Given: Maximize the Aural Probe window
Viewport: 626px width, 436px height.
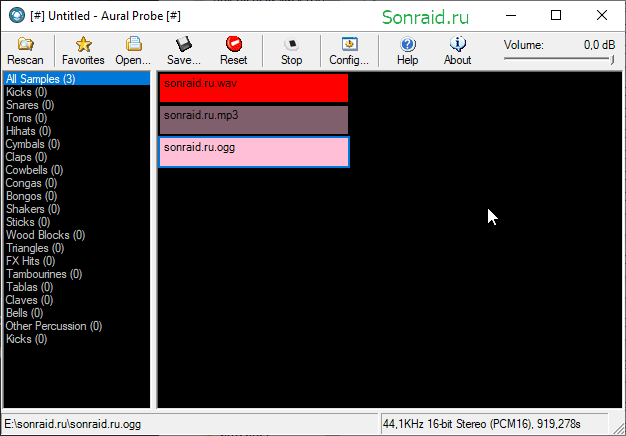Looking at the screenshot, I should 556,16.
